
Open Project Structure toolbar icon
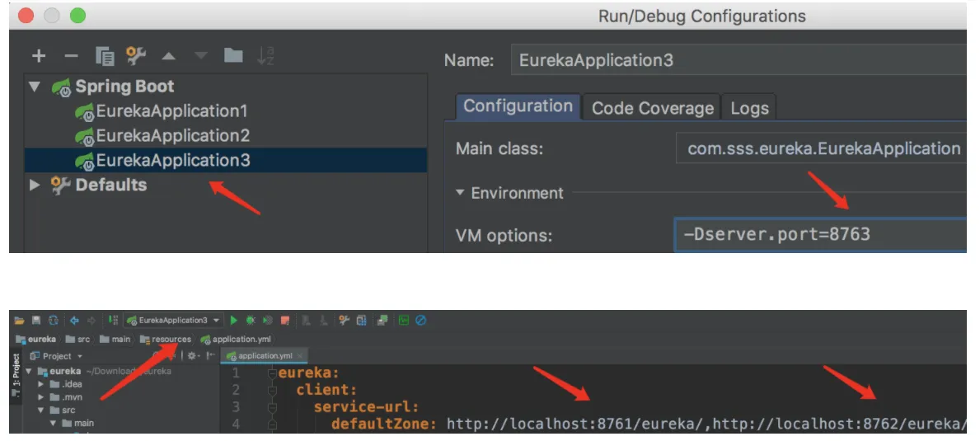(x=361, y=321)
